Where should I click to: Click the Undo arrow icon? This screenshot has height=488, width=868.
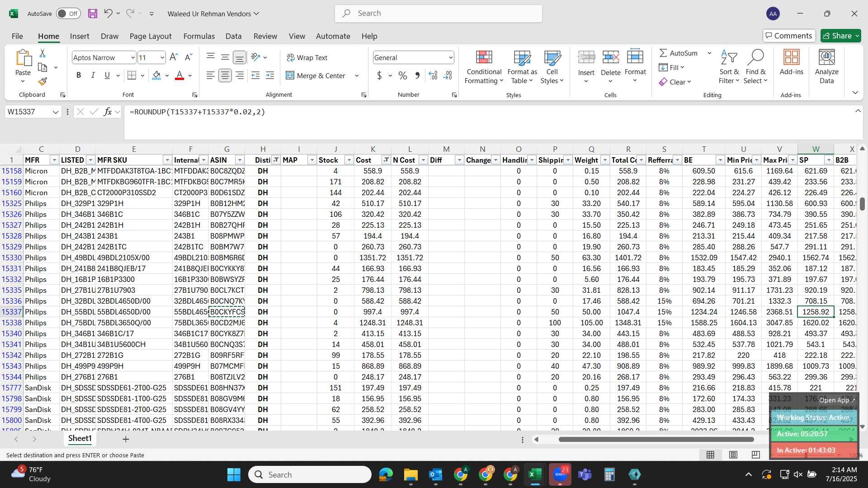click(x=108, y=13)
